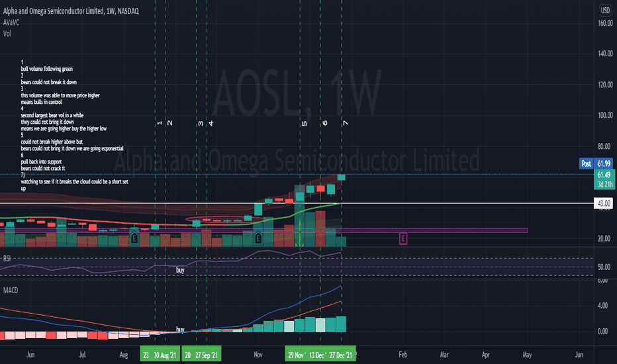Click the 50.00 RSI axis value
This screenshot has width=617, height=364.
604,267
